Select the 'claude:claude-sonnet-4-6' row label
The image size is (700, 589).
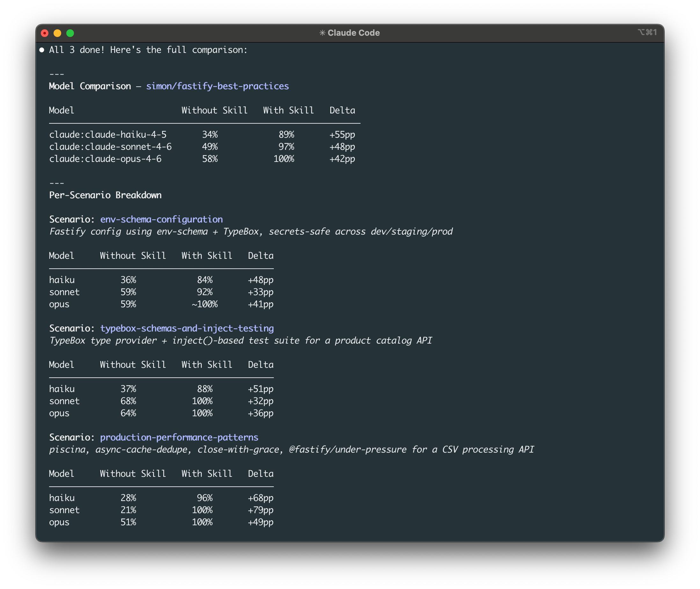pyautogui.click(x=110, y=147)
